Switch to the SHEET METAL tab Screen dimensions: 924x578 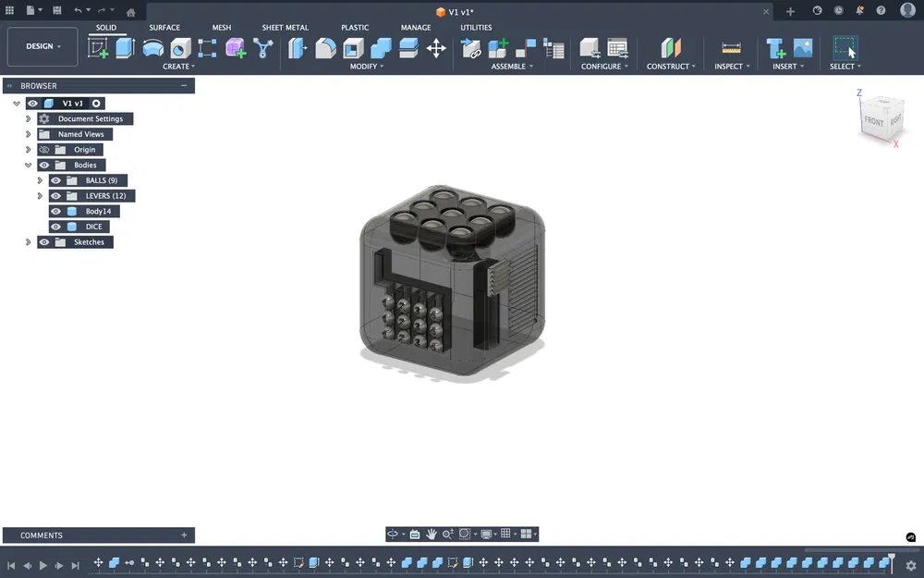286,28
